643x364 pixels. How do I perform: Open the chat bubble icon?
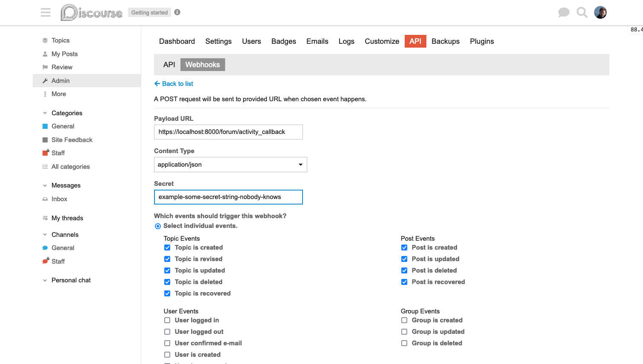pos(563,12)
